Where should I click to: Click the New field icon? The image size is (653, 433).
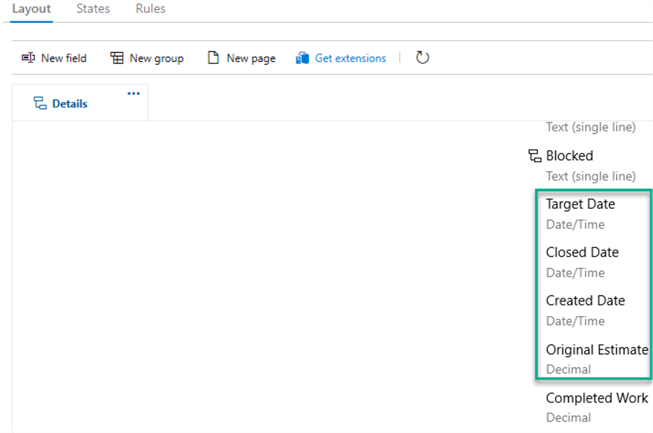click(28, 57)
